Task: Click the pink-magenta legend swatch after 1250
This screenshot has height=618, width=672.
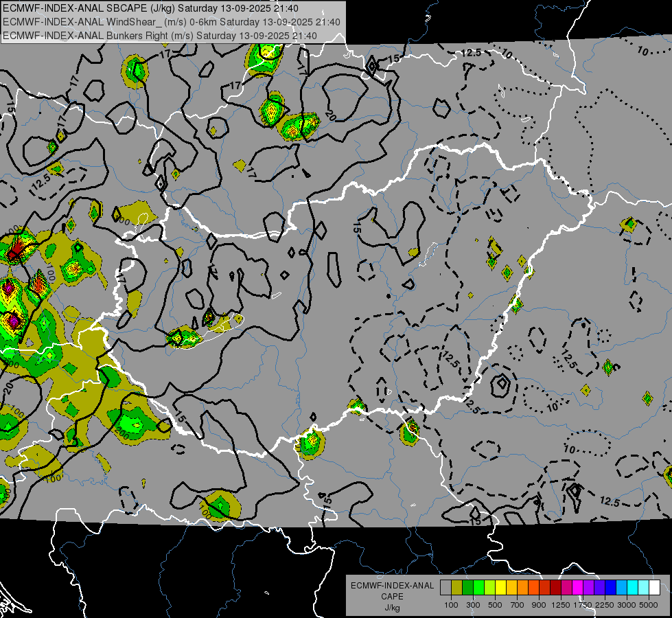Action: tap(566, 588)
